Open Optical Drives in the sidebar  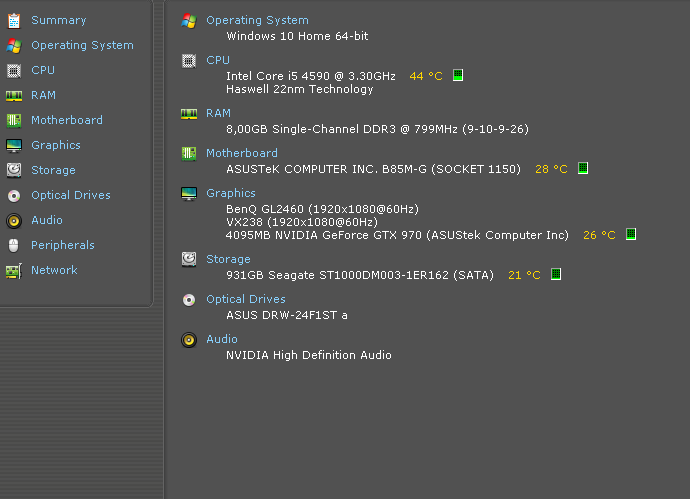click(x=71, y=195)
